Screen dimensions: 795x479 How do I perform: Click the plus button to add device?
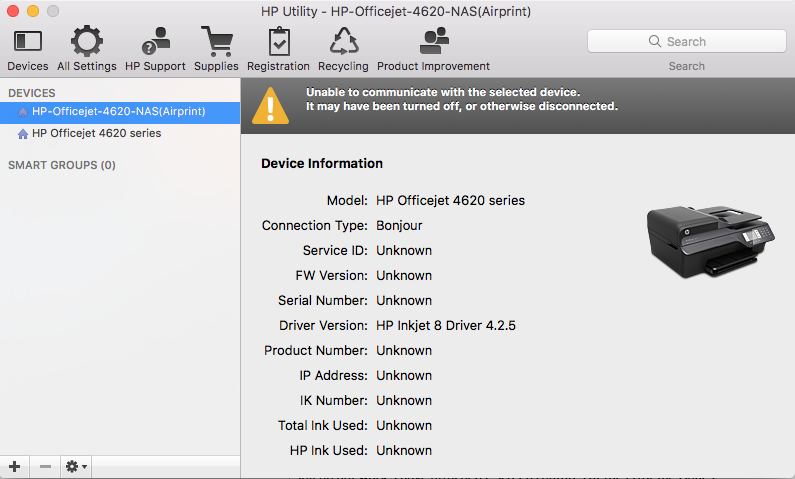(x=15, y=467)
